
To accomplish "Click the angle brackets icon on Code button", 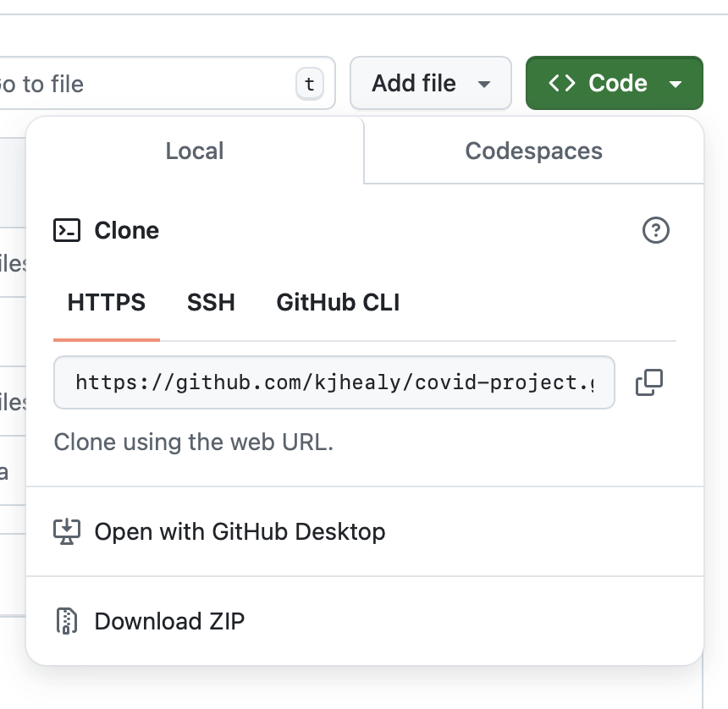I will [562, 83].
